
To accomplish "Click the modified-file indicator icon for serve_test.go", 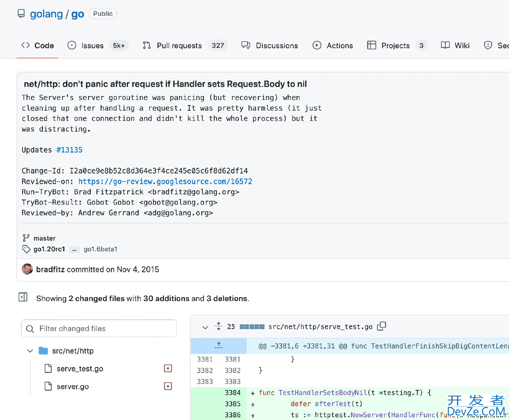I will 168,368.
